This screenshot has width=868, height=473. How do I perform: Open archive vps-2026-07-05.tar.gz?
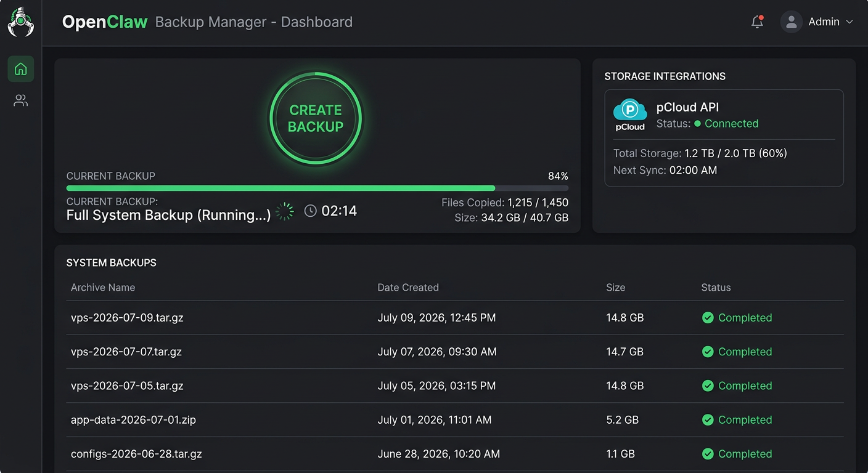coord(127,386)
